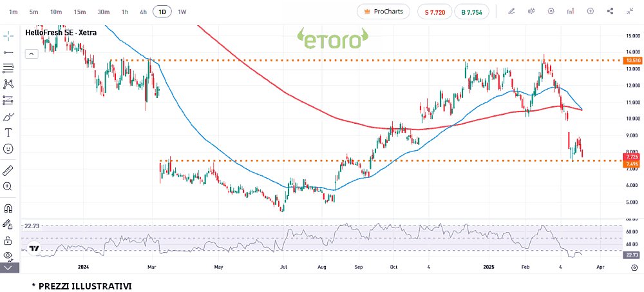The height and width of the screenshot is (292, 644).
Task: Toggle lock all drawings
Action: (7, 240)
